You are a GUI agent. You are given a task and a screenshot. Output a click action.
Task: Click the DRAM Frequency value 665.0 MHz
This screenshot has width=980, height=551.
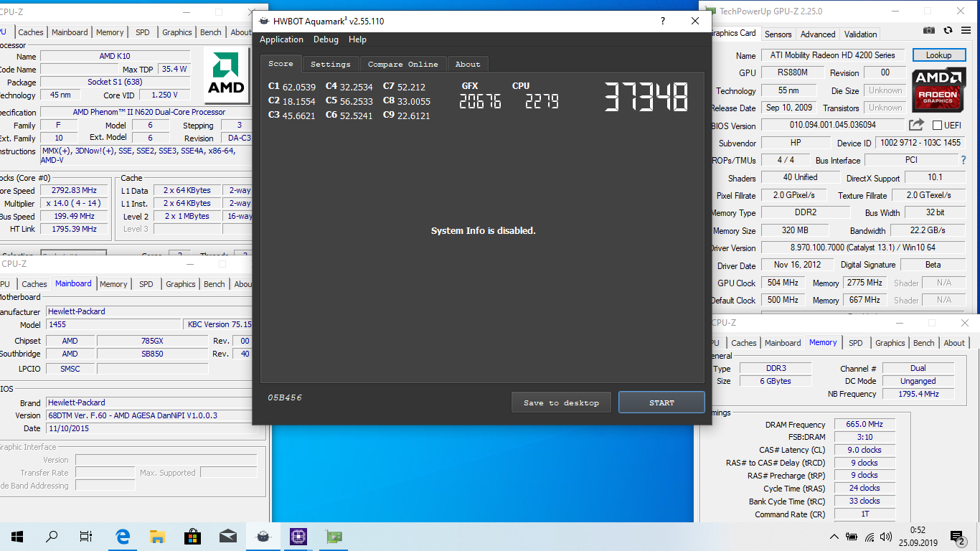864,424
